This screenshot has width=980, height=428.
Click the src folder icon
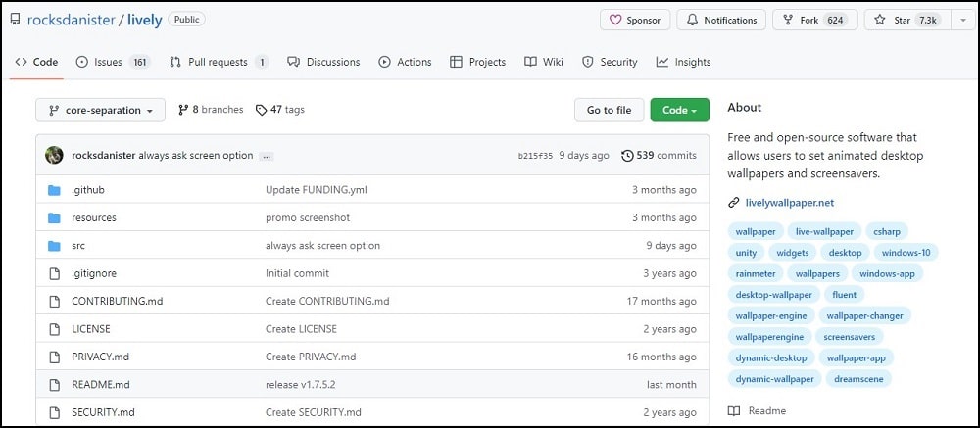click(54, 246)
